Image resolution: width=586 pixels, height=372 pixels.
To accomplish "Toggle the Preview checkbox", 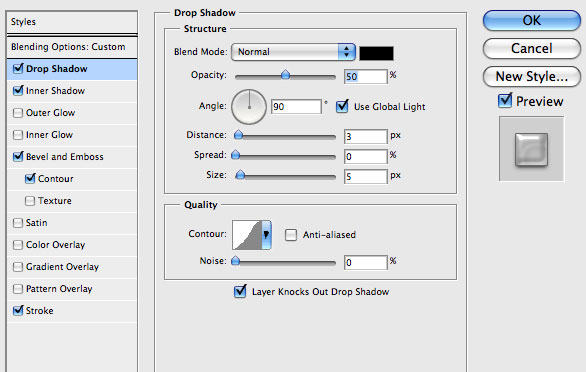I will 505,101.
